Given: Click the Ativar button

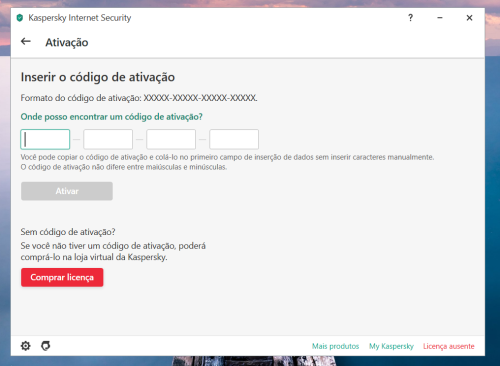Looking at the screenshot, I should [x=67, y=191].
